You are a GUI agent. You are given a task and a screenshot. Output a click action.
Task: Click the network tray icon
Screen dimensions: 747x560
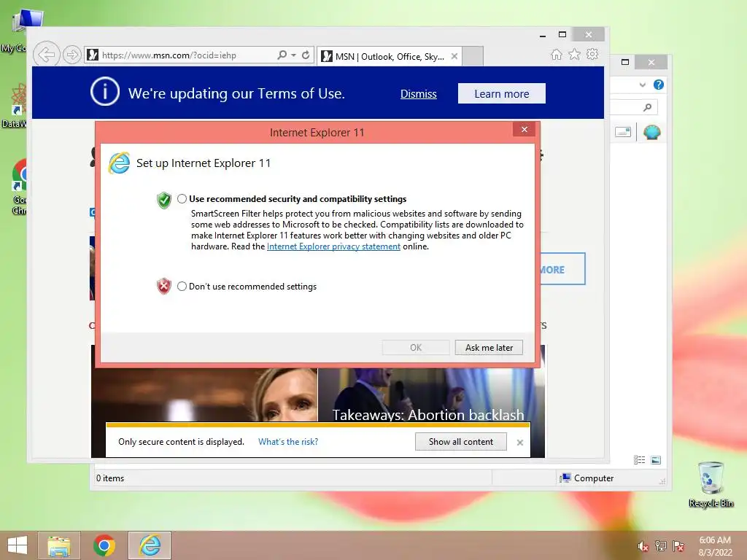coord(660,546)
